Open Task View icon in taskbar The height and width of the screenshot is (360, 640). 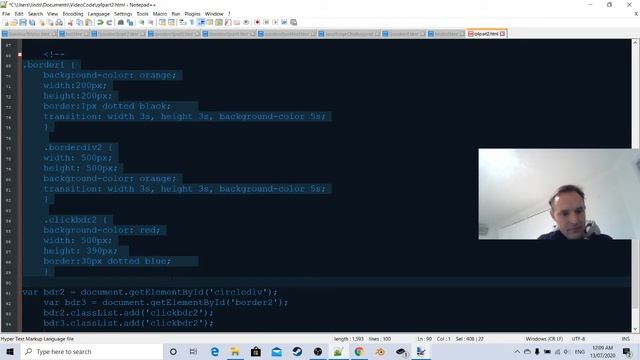click(x=193, y=351)
